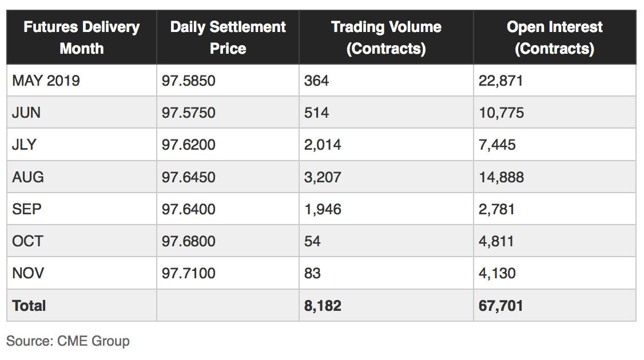The image size is (644, 360).
Task: Select OCT trading volume 54
Action: 313,241
